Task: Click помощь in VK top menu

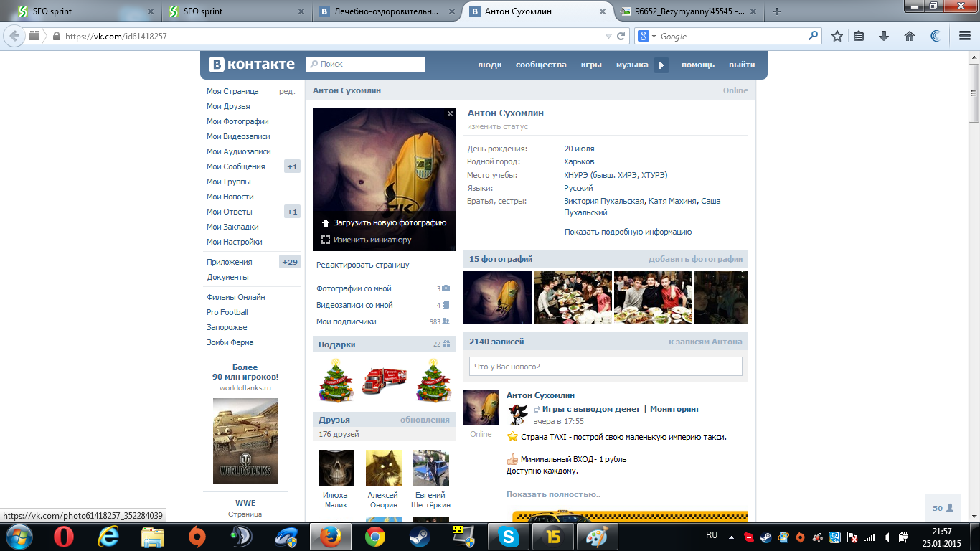Action: pos(698,65)
